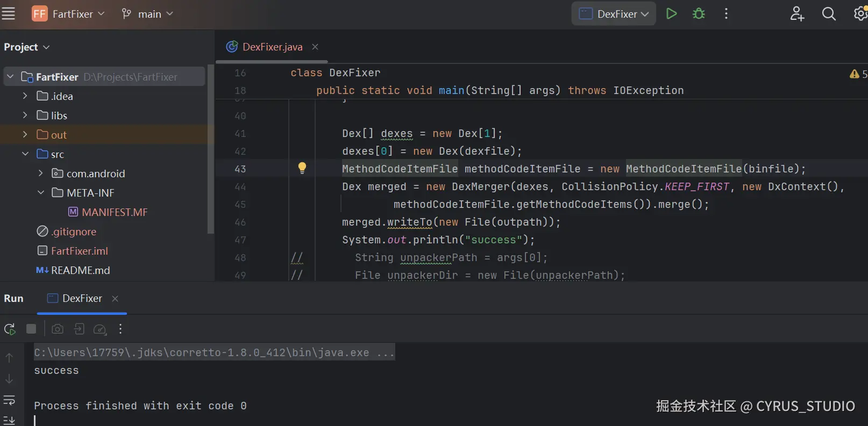
Task: Place cursor on methodCodeItemFile variable
Action: coord(522,169)
